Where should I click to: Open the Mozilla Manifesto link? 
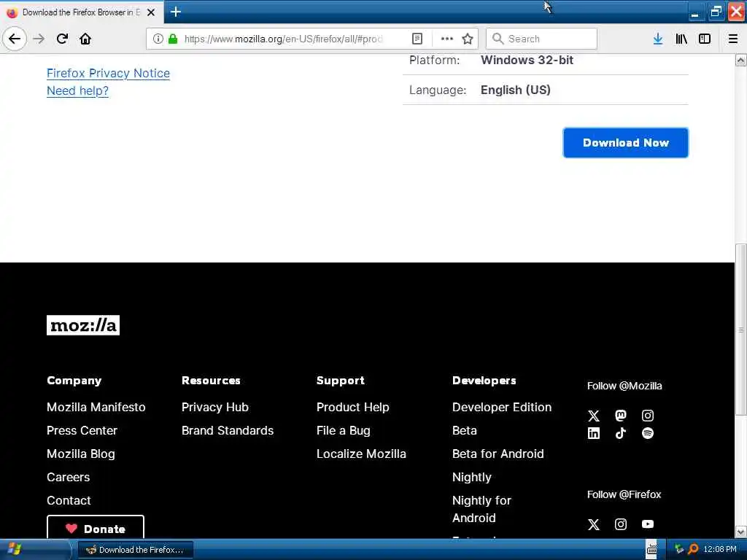pyautogui.click(x=96, y=407)
